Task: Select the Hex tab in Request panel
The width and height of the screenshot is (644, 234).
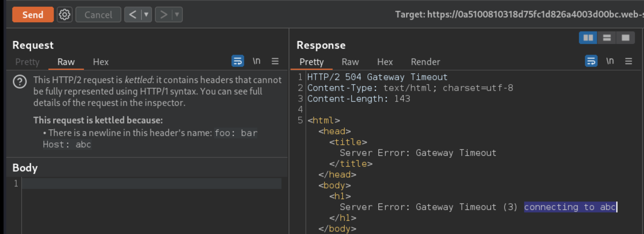Action: pos(101,62)
